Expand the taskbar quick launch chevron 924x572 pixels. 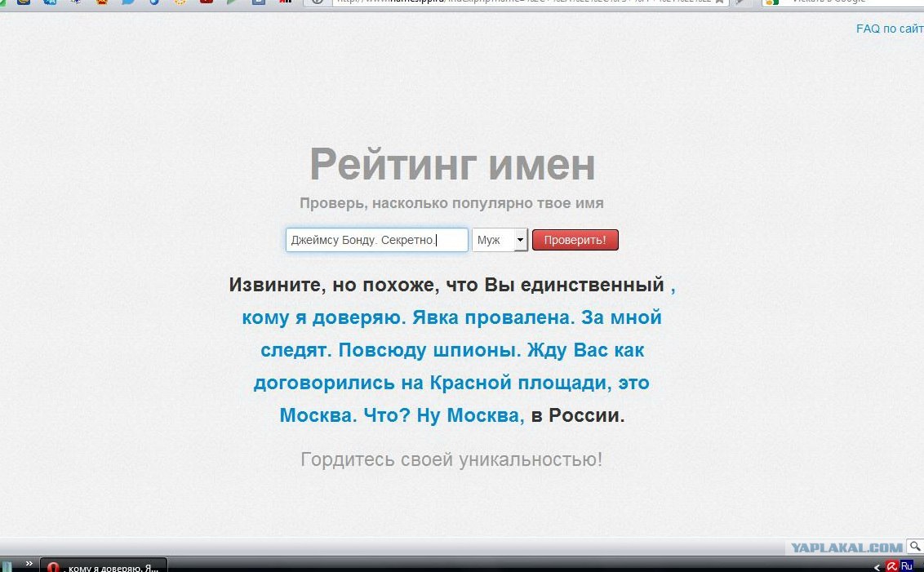click(29, 564)
